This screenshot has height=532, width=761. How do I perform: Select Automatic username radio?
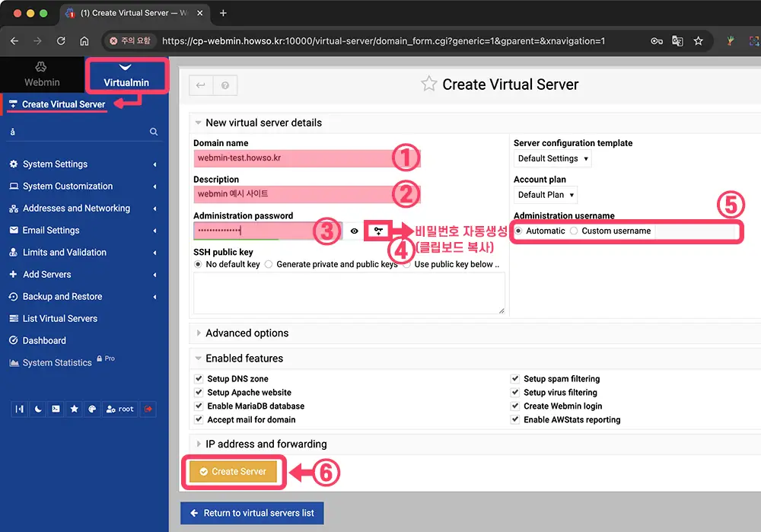click(519, 231)
